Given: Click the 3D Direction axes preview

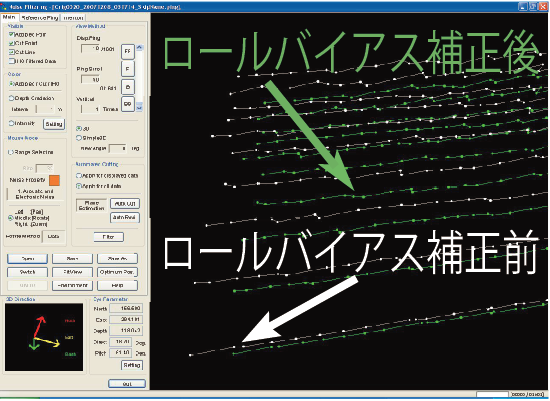Looking at the screenshot, I should [44, 337].
